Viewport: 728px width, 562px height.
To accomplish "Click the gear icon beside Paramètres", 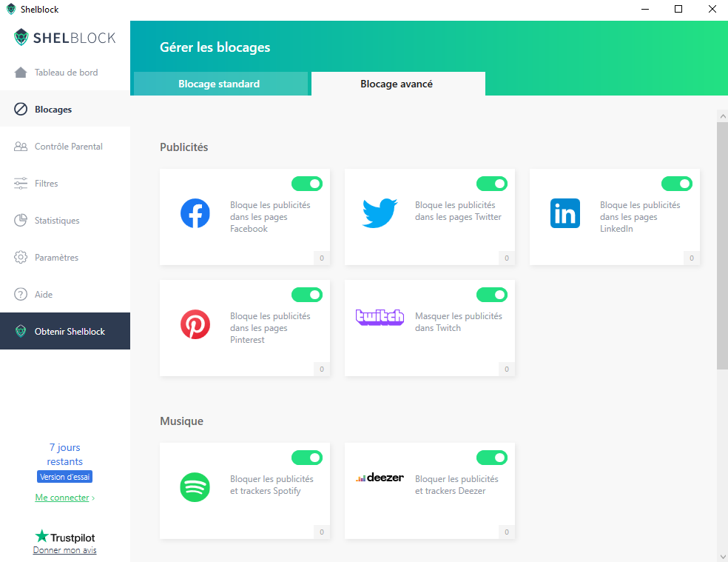I will (x=21, y=257).
